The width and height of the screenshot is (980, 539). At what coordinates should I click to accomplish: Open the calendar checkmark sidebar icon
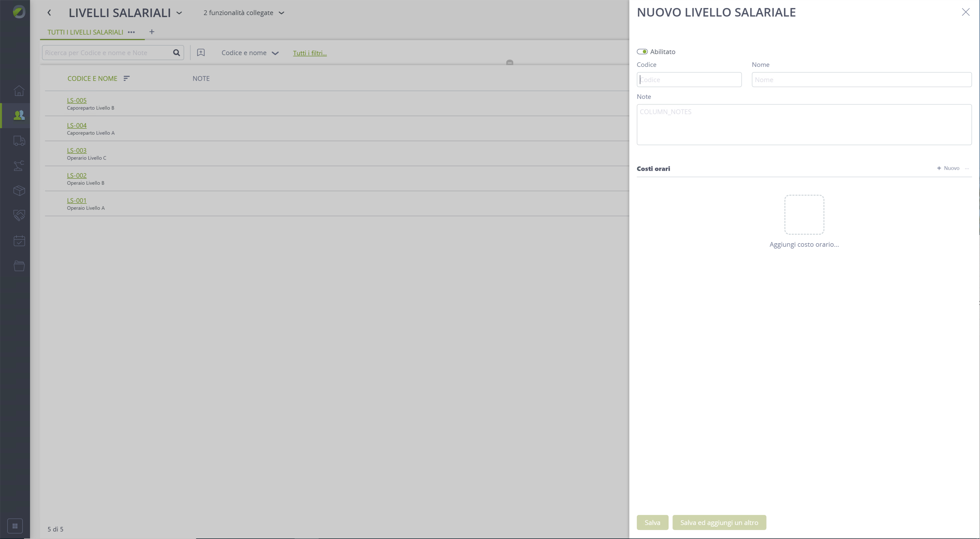tap(19, 240)
